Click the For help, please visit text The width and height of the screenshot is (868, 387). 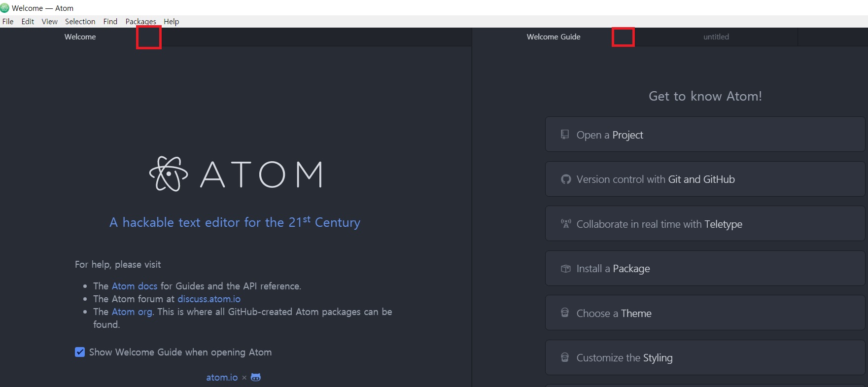click(118, 264)
